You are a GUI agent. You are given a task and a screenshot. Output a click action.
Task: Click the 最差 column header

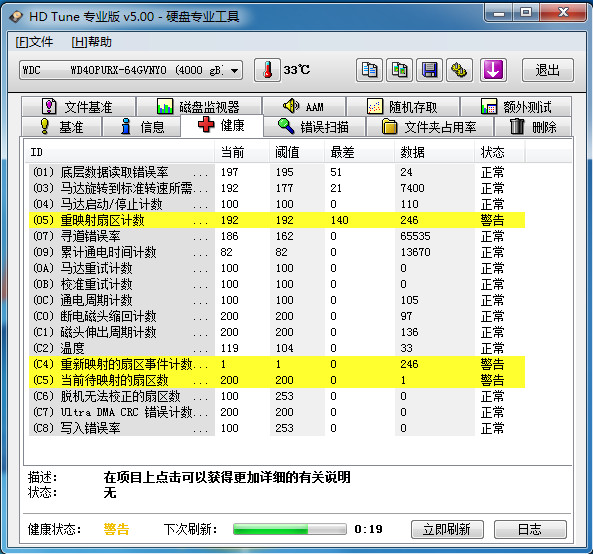(359, 152)
